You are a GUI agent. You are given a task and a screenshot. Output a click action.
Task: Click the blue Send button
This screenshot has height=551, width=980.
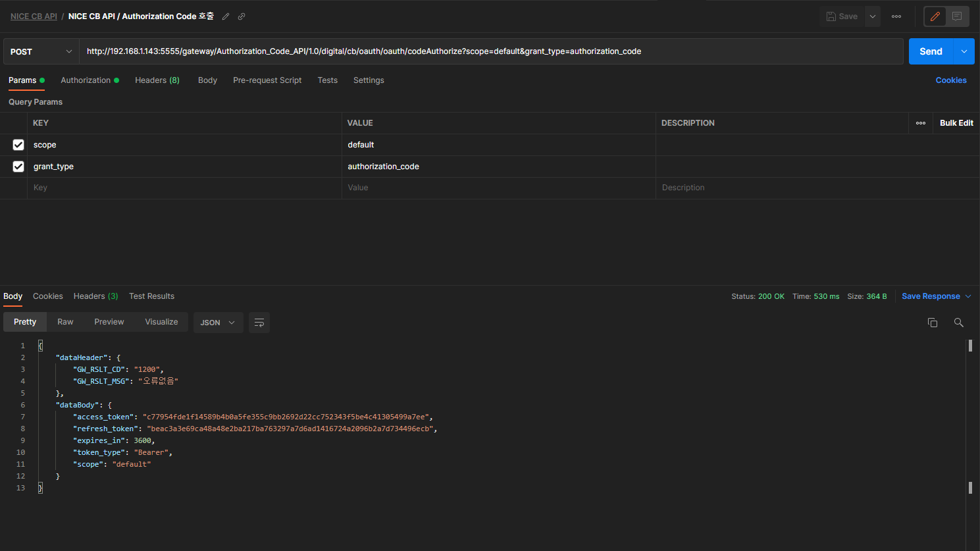click(x=931, y=51)
